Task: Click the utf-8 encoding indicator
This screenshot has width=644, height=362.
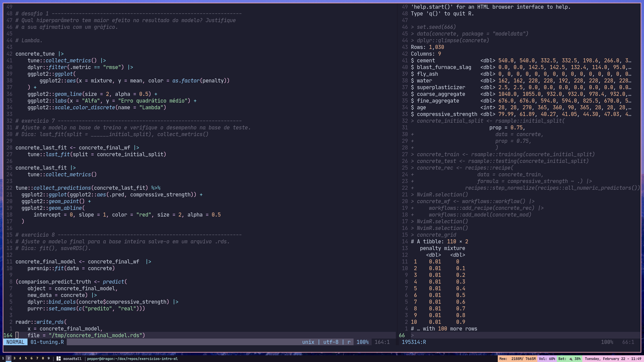Action: (331, 342)
